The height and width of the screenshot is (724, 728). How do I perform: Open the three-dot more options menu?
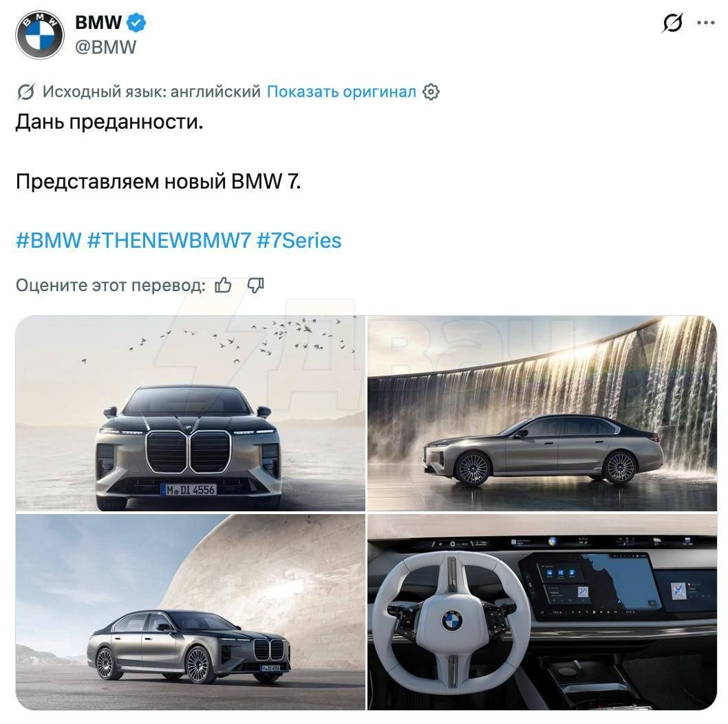[x=706, y=23]
